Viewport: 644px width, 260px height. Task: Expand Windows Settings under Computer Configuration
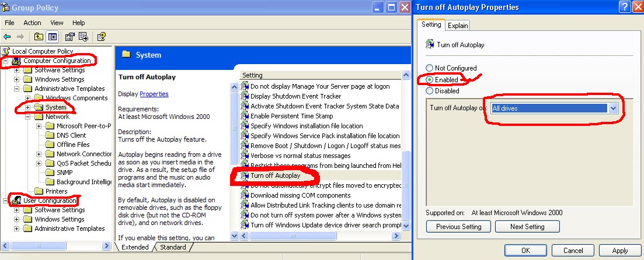tap(17, 79)
